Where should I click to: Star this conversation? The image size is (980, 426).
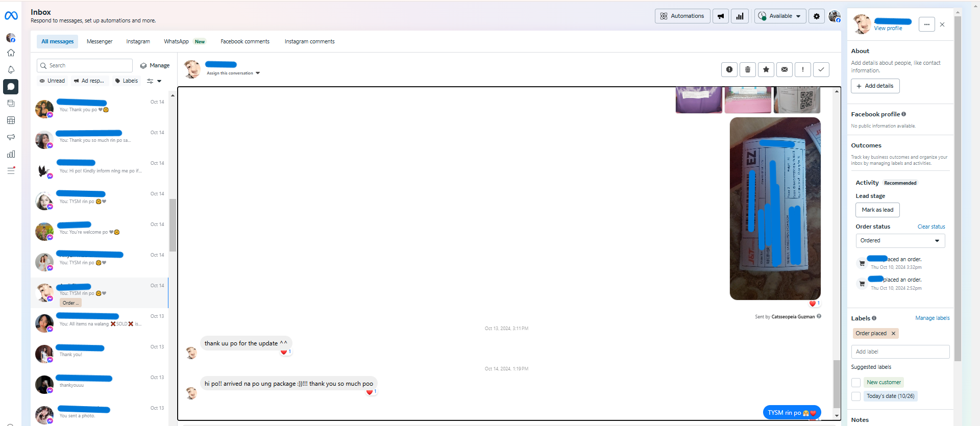[766, 69]
